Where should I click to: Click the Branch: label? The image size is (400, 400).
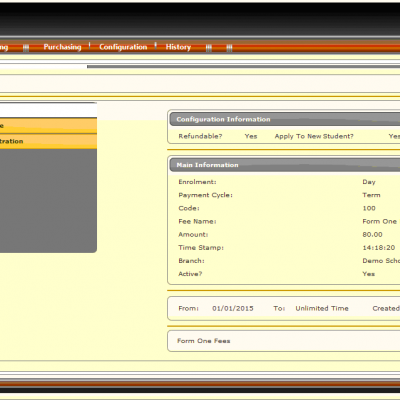[x=191, y=261]
